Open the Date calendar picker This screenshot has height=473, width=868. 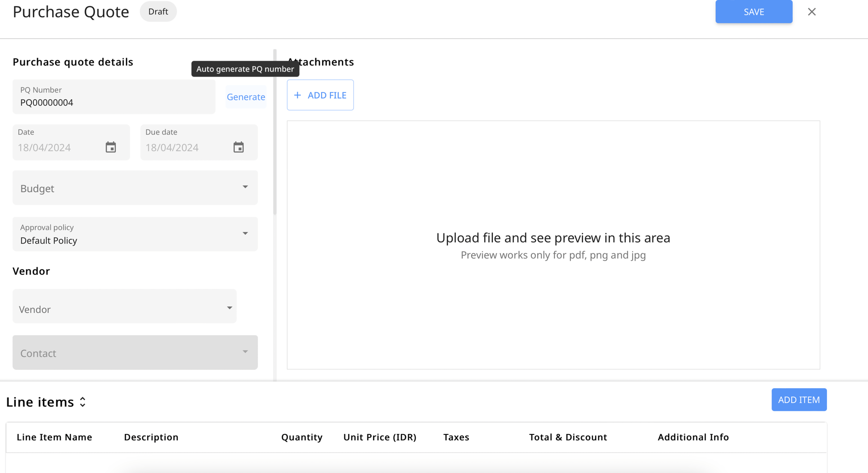pos(111,147)
